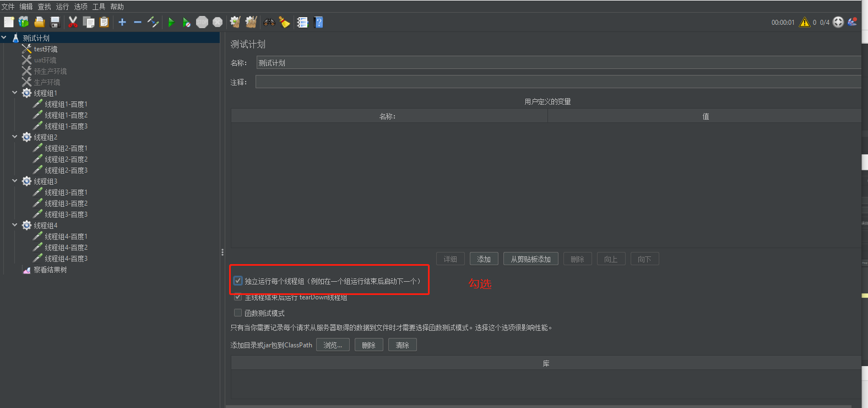Click the 添加 button under the variables table
Viewport: 868px width, 408px height.
click(484, 259)
